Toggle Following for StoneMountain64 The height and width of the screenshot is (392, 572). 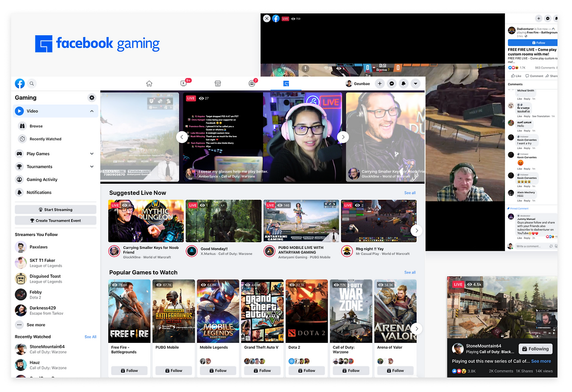click(x=535, y=349)
